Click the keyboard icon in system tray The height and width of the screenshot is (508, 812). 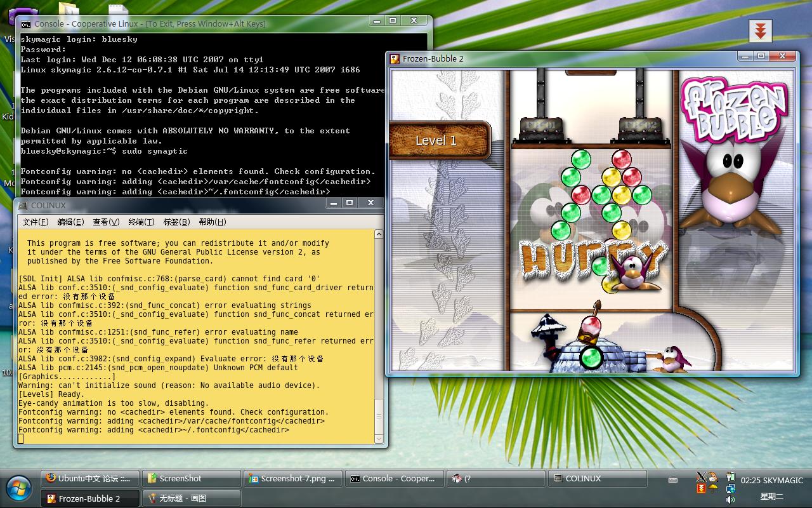pyautogui.click(x=673, y=481)
